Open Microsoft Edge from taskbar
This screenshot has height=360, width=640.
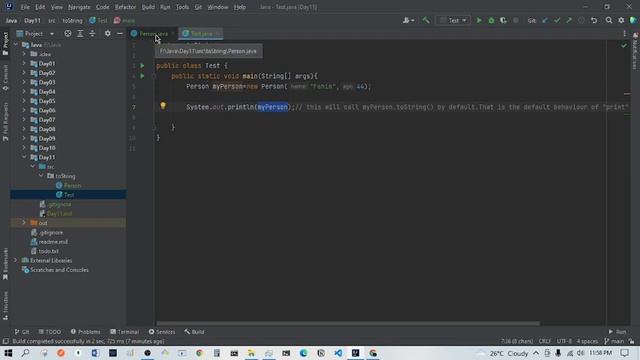coord(303,353)
